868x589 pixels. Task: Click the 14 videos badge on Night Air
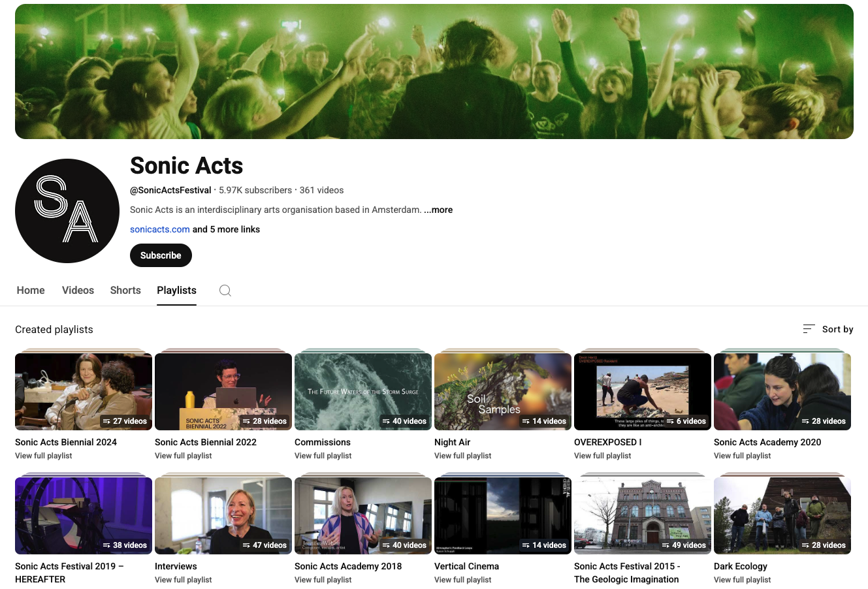tap(544, 421)
